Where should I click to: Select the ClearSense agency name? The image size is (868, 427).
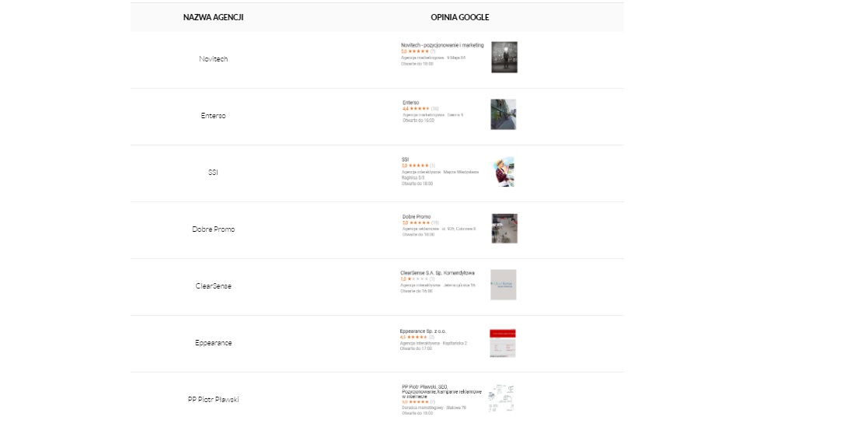[x=213, y=286]
